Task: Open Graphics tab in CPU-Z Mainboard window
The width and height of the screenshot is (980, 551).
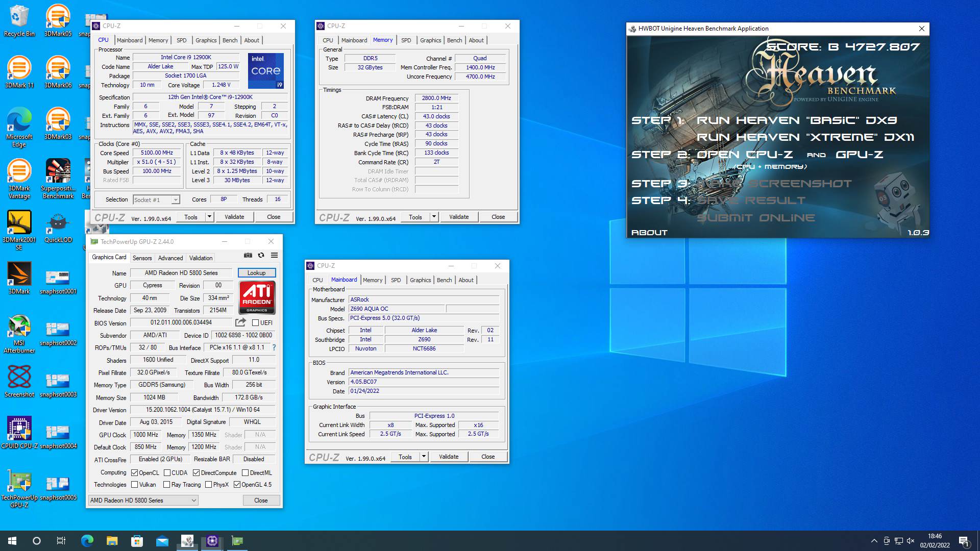Action: pos(420,280)
